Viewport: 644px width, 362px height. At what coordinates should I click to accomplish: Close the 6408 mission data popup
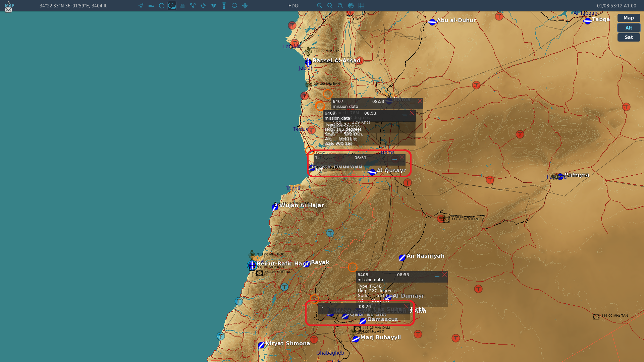point(444,275)
